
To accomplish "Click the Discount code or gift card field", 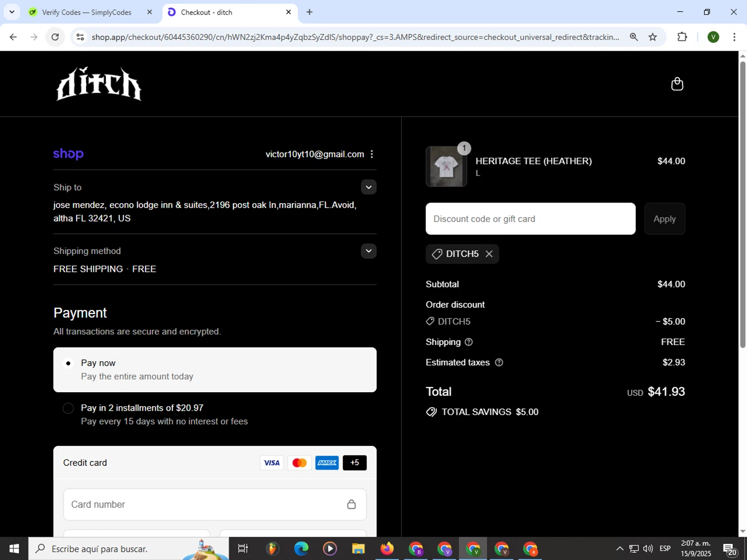I will 530,219.
